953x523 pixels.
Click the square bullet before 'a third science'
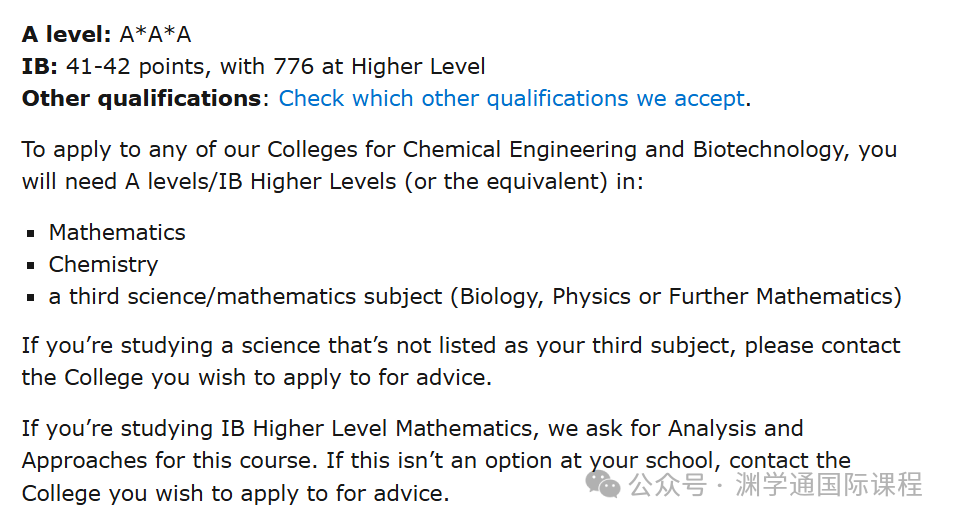click(31, 298)
